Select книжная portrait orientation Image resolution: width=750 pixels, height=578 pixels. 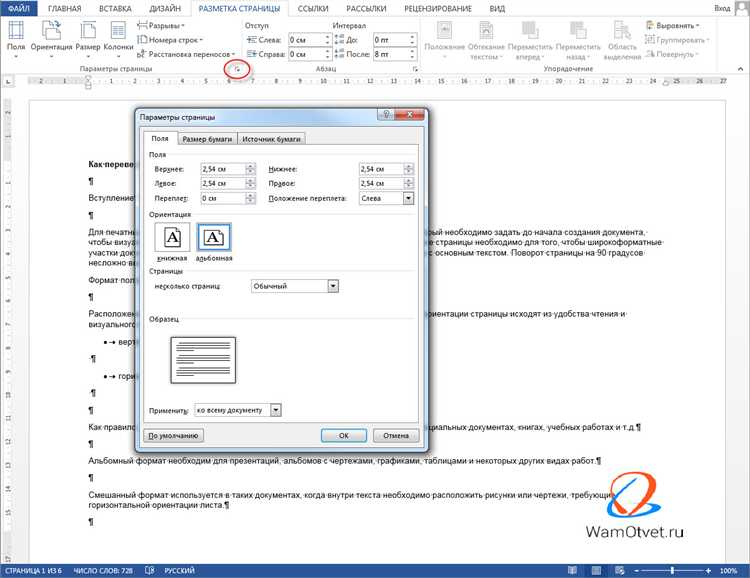172,237
